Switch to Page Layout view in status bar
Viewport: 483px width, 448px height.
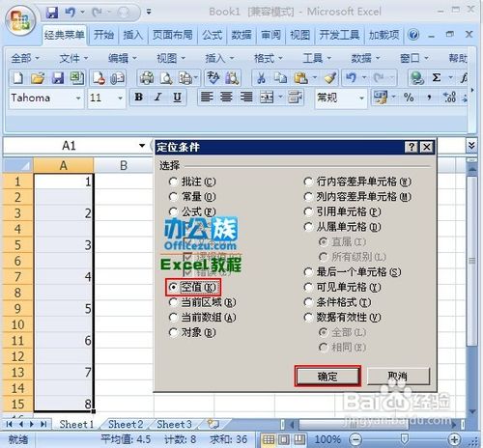284,439
